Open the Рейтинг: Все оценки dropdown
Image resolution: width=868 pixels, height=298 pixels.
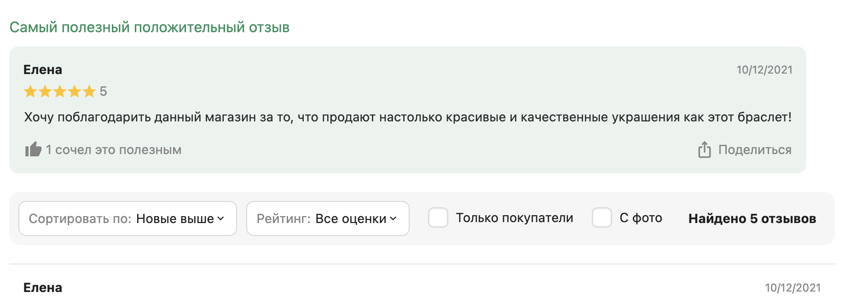pyautogui.click(x=328, y=218)
